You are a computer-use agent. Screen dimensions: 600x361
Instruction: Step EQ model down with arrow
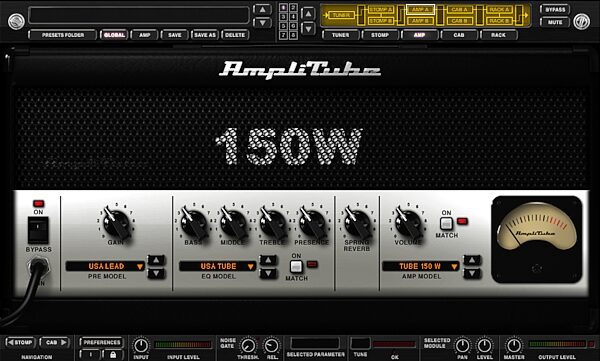point(268,273)
